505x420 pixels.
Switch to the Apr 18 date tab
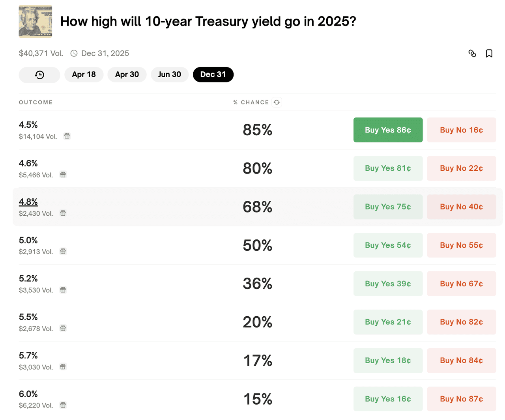(84, 75)
